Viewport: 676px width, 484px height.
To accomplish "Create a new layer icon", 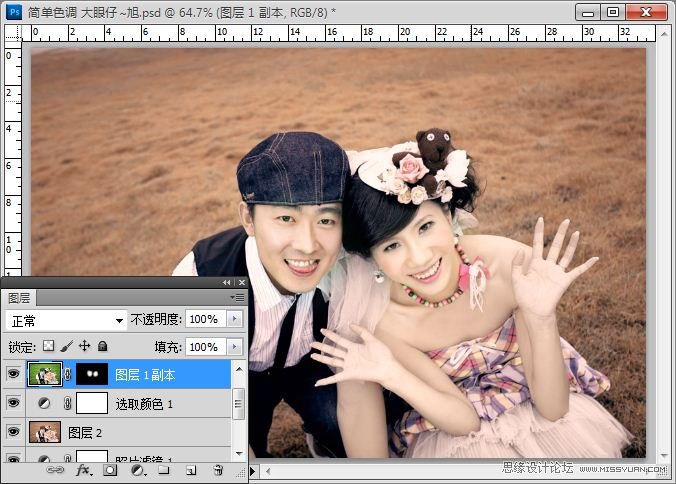I will click(x=191, y=470).
